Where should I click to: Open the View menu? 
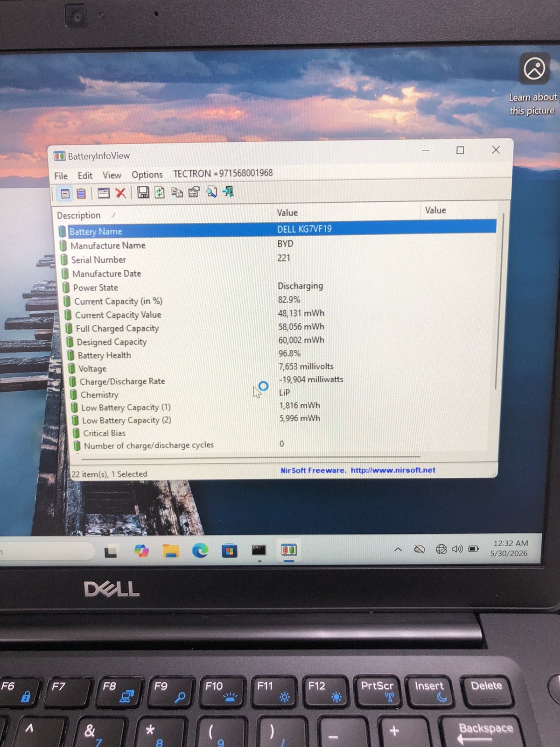pos(112,175)
